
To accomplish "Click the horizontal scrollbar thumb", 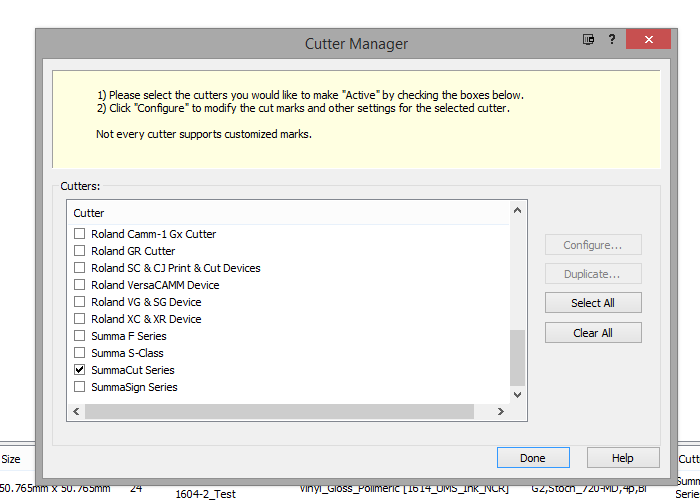I will 279,411.
